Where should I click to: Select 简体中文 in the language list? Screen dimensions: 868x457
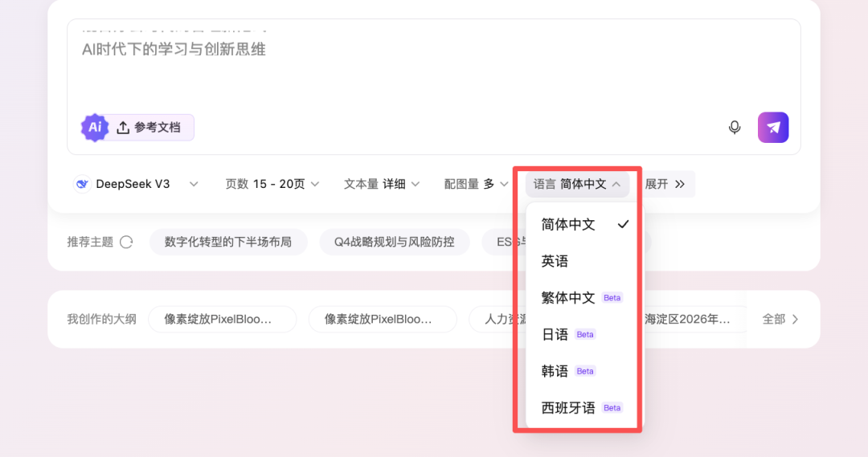click(x=569, y=225)
